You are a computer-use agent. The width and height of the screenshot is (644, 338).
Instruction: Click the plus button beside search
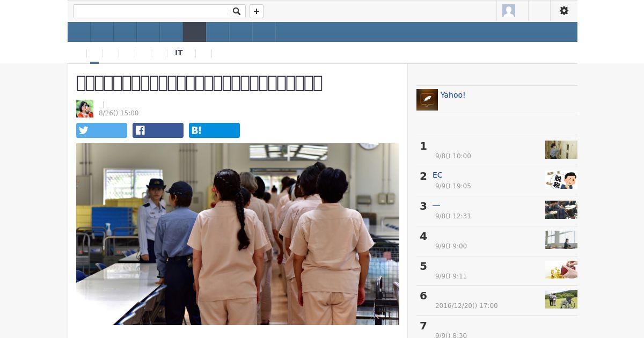pos(257,11)
